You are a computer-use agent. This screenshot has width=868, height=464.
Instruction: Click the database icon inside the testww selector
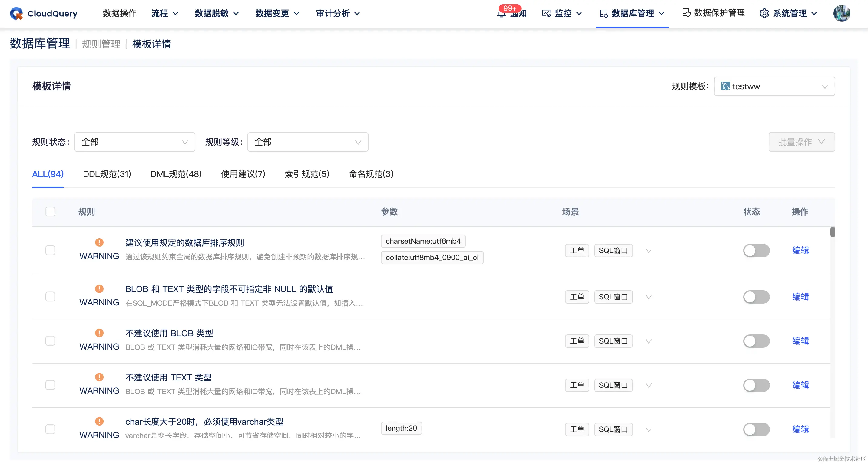click(x=725, y=86)
